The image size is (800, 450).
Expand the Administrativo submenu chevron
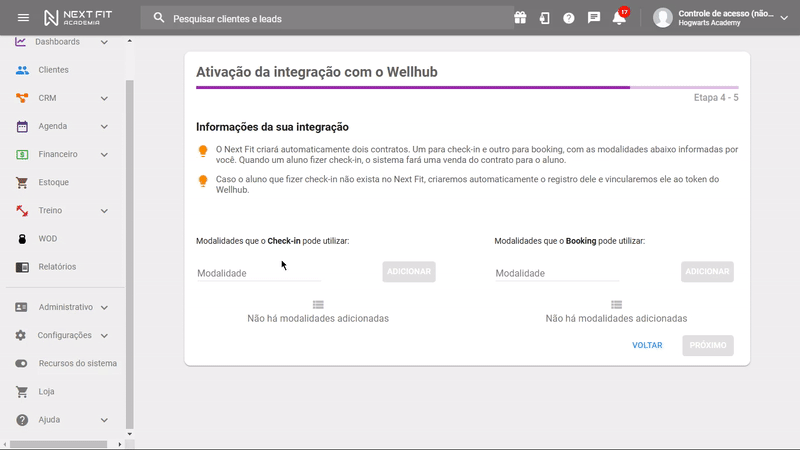click(x=104, y=307)
